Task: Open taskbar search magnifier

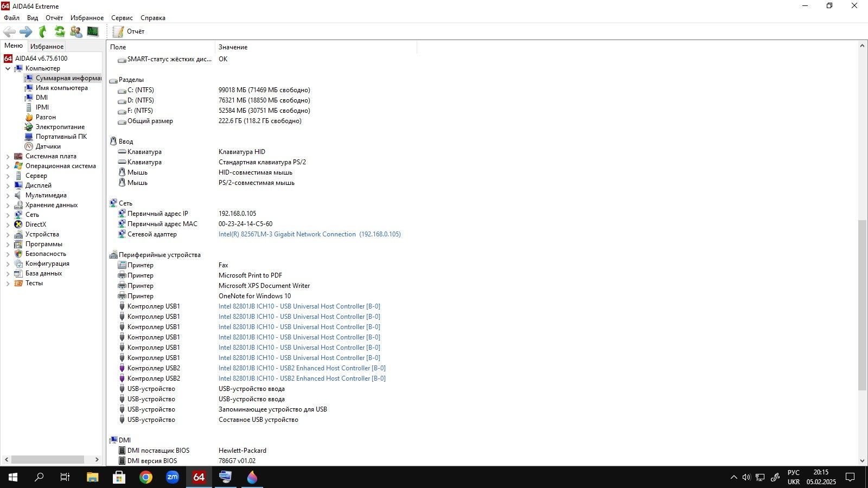Action: pos(39,477)
